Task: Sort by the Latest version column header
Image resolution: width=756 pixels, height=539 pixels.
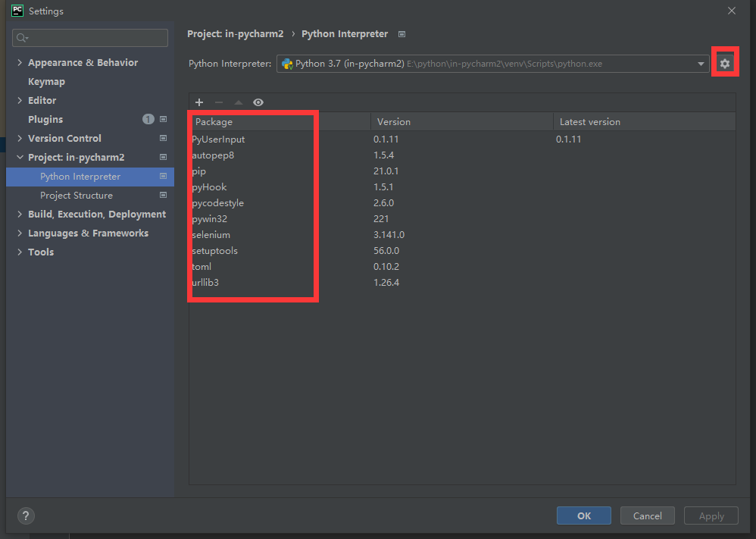Action: [x=644, y=121]
